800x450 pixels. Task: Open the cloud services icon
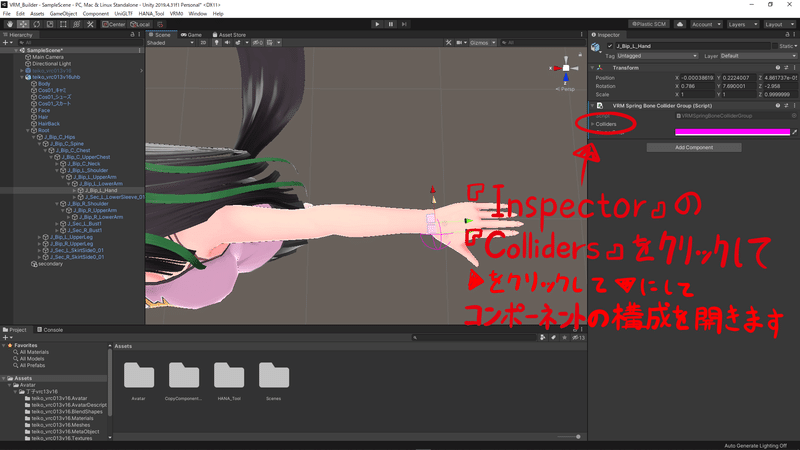coord(680,24)
